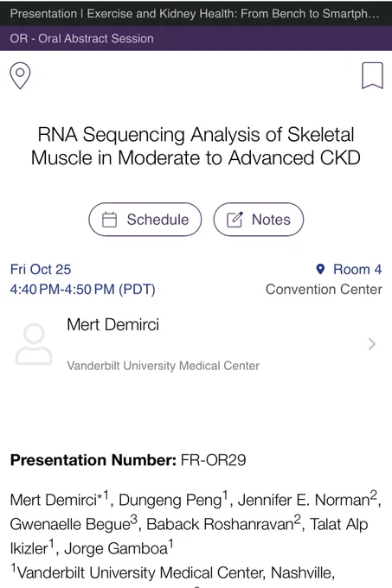This screenshot has width=392, height=588.
Task: Click the Presentation Number FR-OR29 text
Action: point(128,460)
